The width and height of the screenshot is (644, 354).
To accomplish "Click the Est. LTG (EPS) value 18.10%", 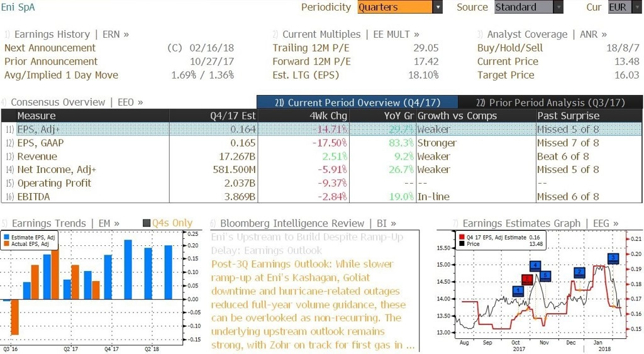I will tap(423, 75).
